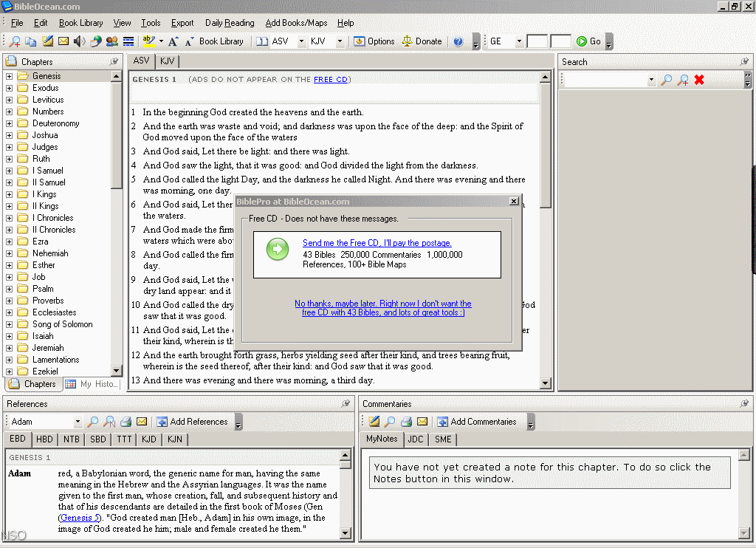Expand the Exodus folder
This screenshot has height=548, width=756.
pos(9,89)
